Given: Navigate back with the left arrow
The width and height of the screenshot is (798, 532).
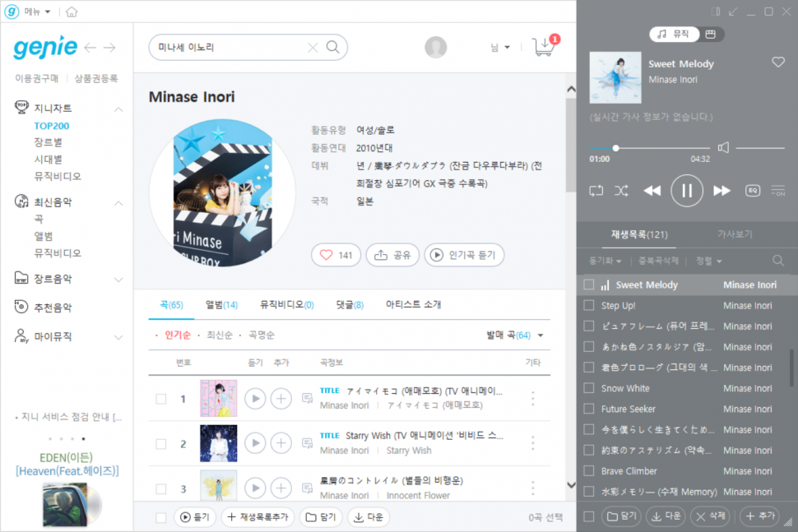Looking at the screenshot, I should tap(90, 48).
